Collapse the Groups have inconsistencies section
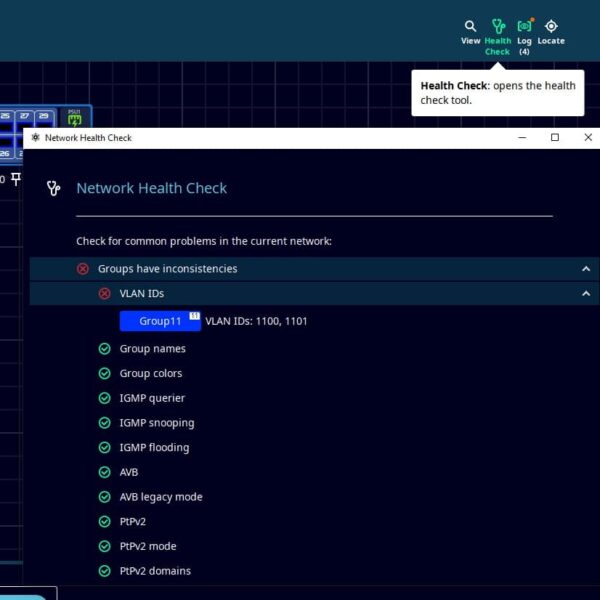 (x=586, y=269)
